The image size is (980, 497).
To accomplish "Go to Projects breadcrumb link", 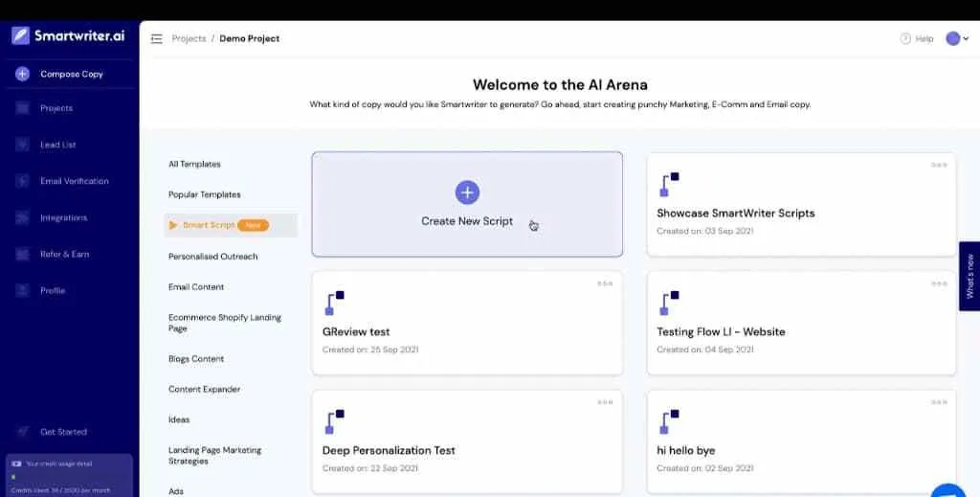I will pos(189,38).
